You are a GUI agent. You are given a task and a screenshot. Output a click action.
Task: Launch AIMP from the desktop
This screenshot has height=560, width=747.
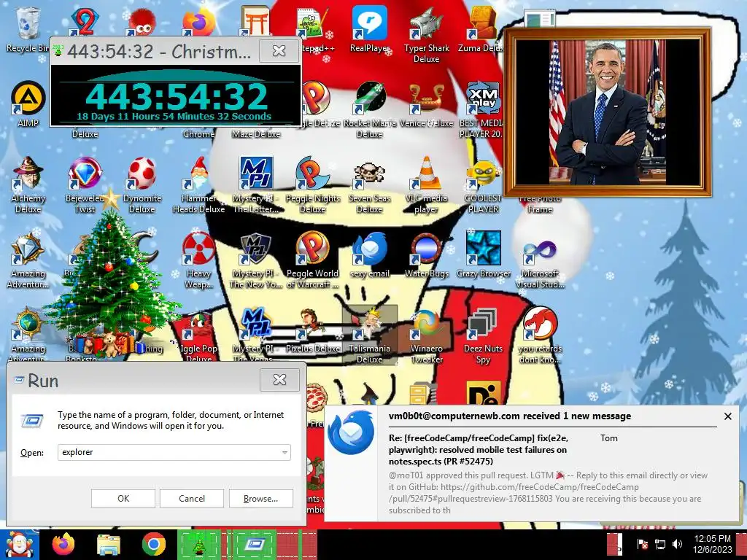tap(28, 104)
